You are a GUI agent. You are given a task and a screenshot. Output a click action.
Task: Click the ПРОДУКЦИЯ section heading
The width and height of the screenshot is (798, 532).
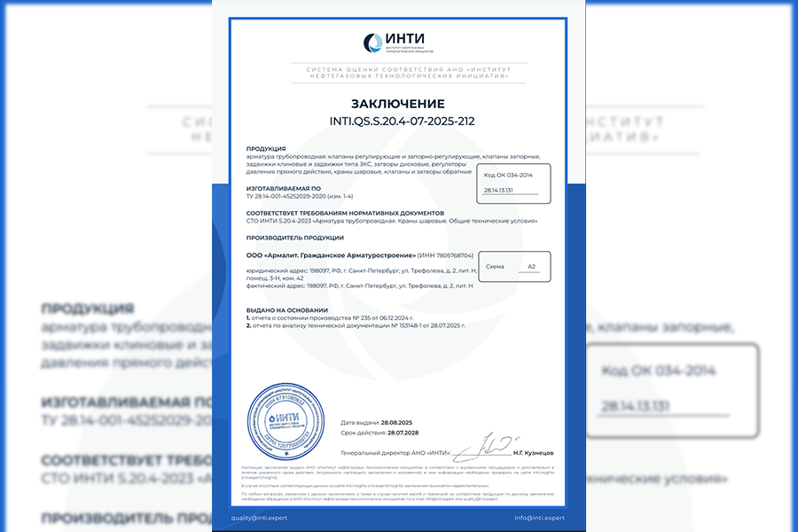(265, 149)
